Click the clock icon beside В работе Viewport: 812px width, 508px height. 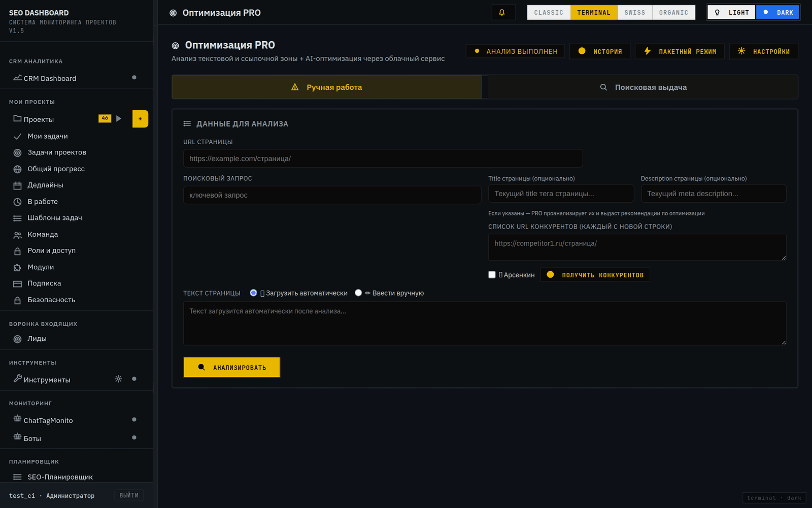click(17, 202)
